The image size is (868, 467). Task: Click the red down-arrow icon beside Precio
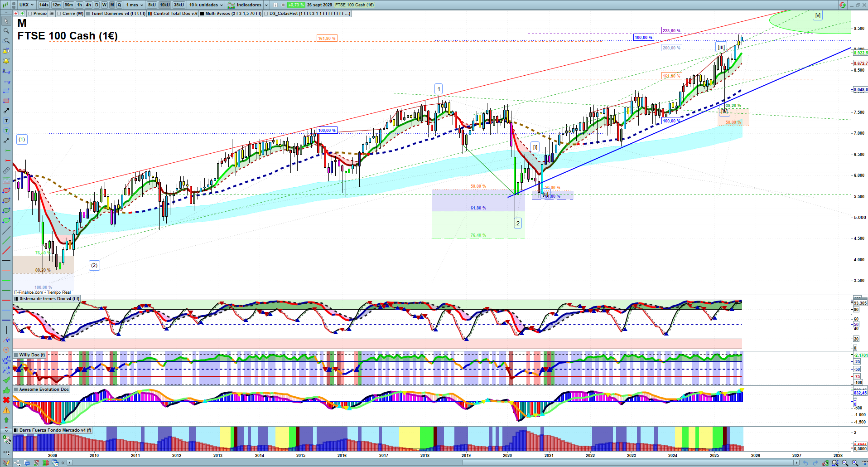coord(16,14)
